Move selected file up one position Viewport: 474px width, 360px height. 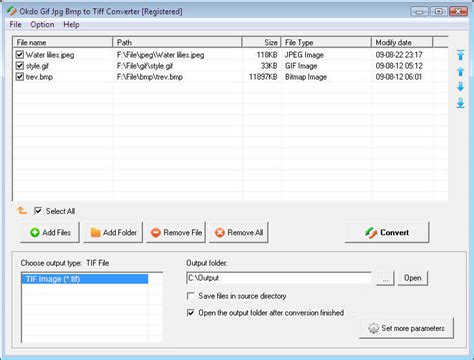click(x=460, y=71)
